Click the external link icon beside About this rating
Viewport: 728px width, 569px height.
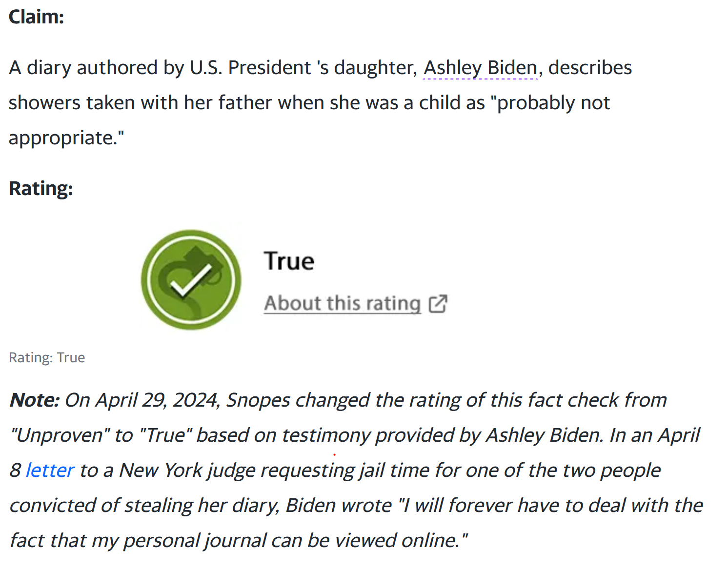(x=438, y=303)
